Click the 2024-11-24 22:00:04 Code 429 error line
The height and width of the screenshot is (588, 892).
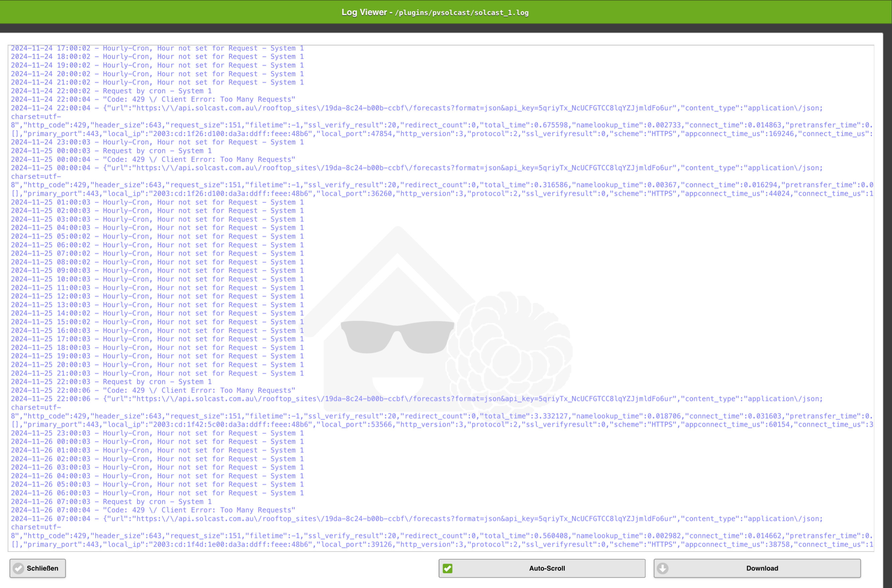(x=153, y=99)
